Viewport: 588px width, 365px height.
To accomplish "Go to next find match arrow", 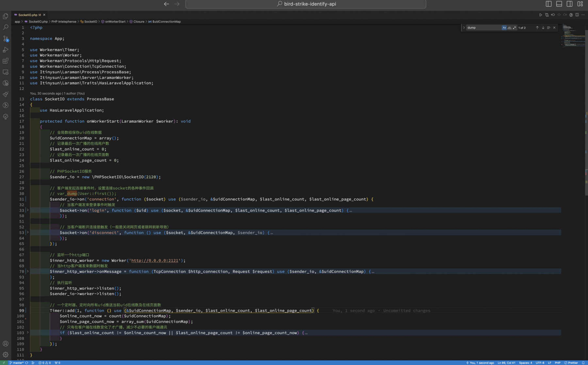I will pyautogui.click(x=543, y=28).
